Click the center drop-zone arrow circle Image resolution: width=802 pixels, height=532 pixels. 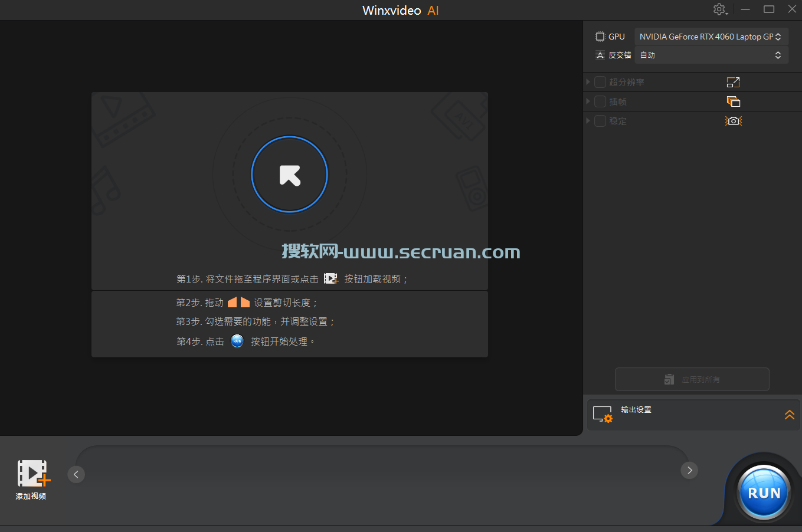click(x=289, y=175)
